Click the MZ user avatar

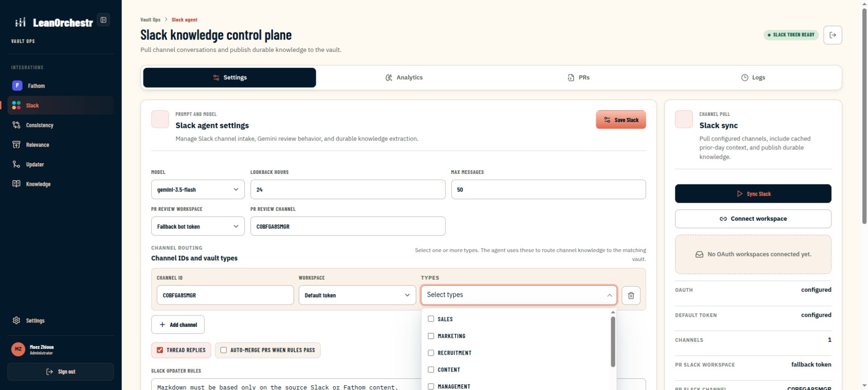[18, 349]
